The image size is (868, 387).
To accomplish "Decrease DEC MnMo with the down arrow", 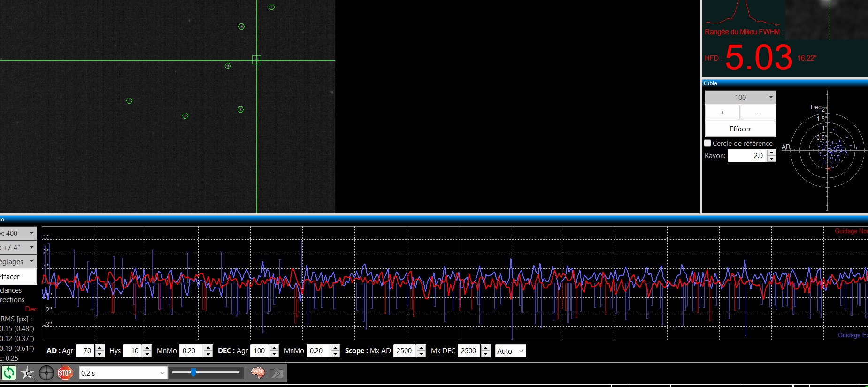I will 335,354.
